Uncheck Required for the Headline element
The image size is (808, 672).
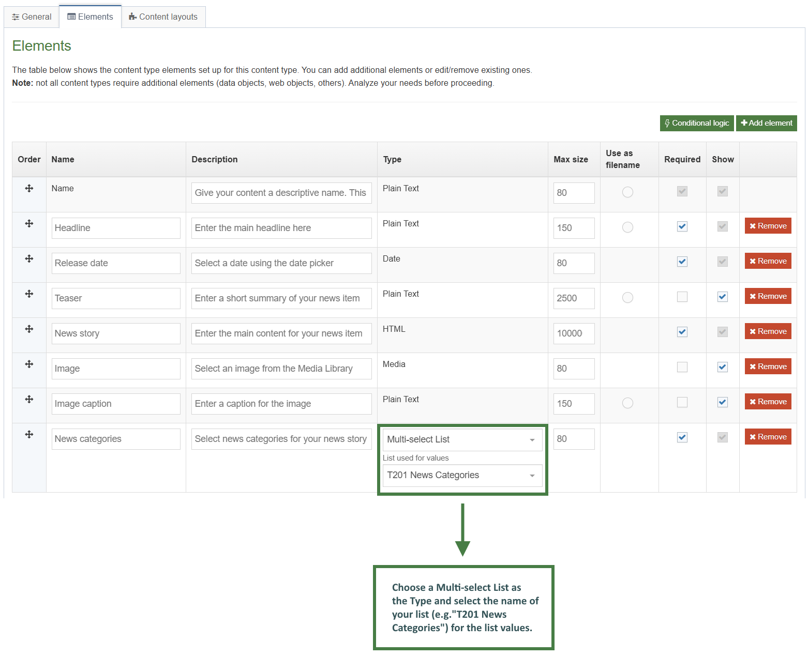point(682,226)
